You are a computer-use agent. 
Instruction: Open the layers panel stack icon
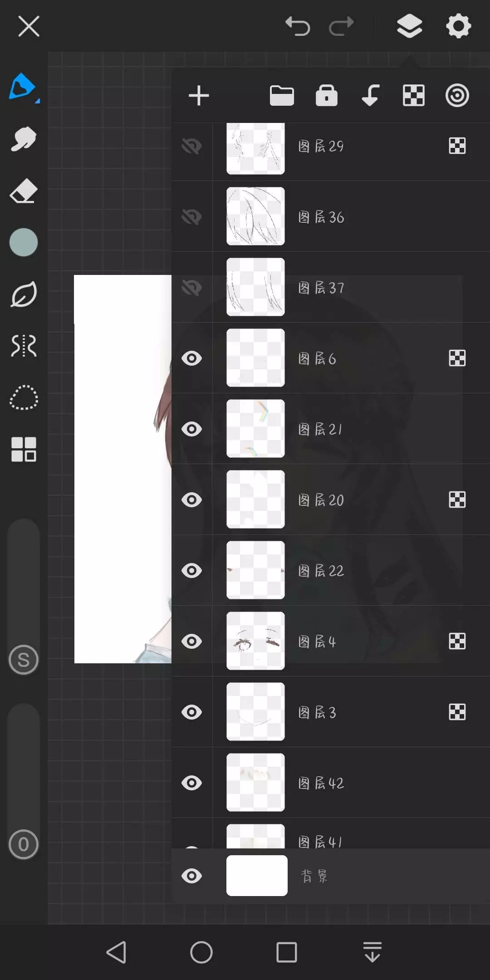click(410, 26)
